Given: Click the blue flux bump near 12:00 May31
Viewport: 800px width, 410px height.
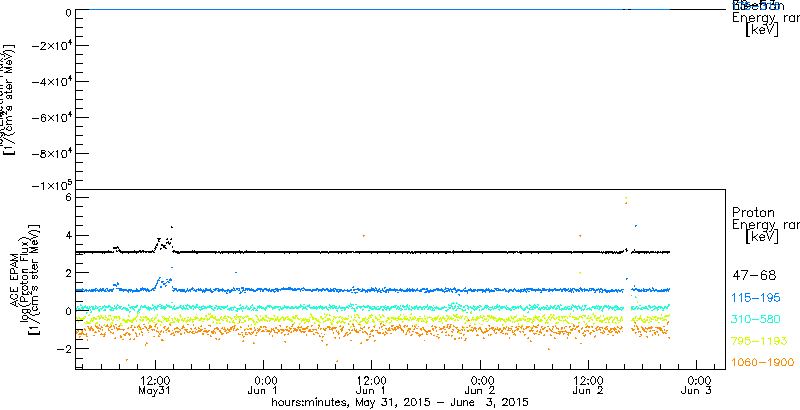Looking at the screenshot, I should click(164, 284).
